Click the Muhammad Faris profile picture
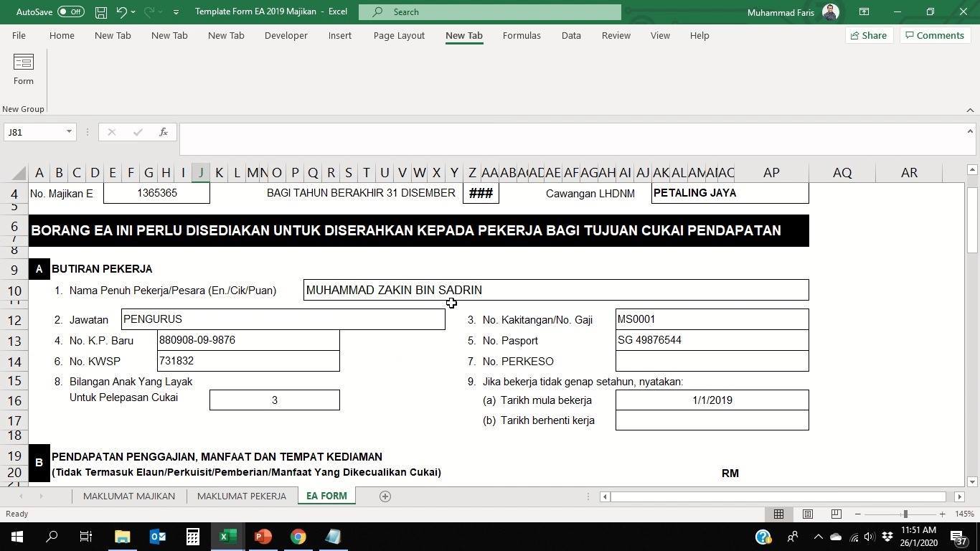 point(831,11)
